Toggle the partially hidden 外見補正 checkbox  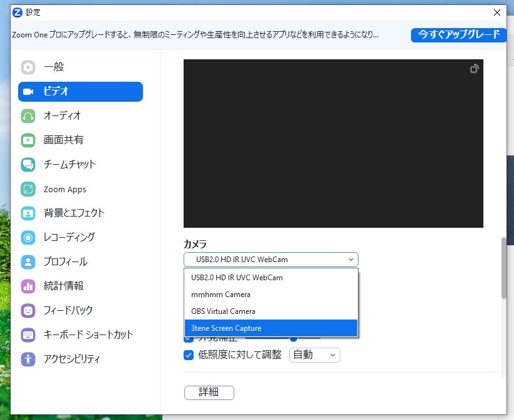189,339
